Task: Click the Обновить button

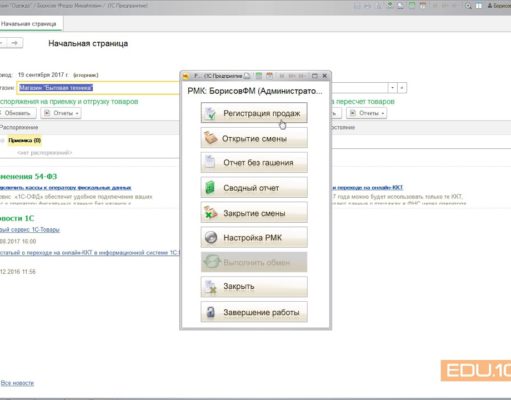Action: (x=17, y=113)
